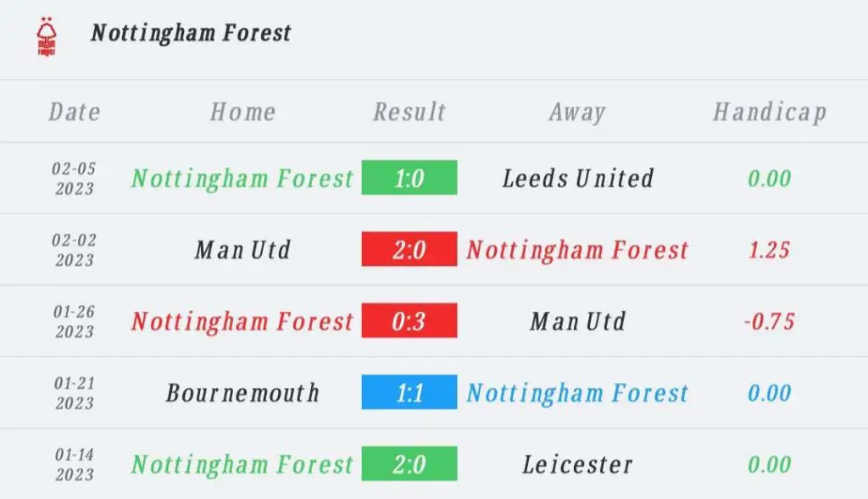The image size is (868, 499).
Task: Open the Nottingham Forest team title
Action: (191, 33)
